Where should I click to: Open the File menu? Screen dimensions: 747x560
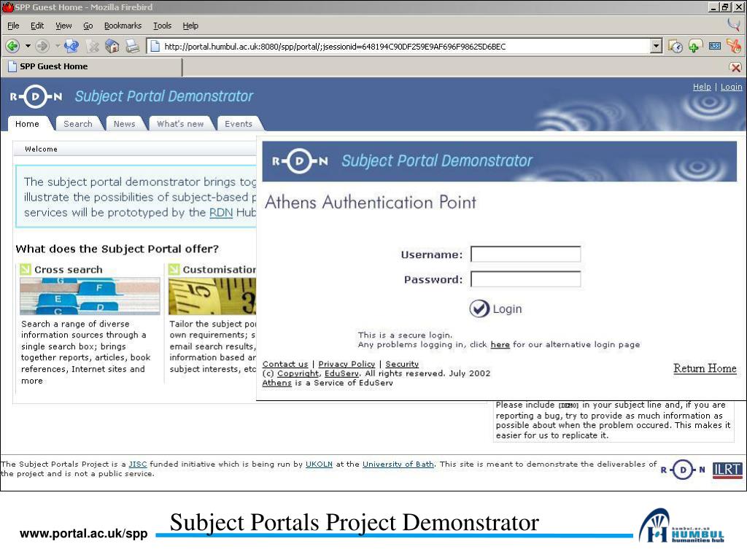13,26
